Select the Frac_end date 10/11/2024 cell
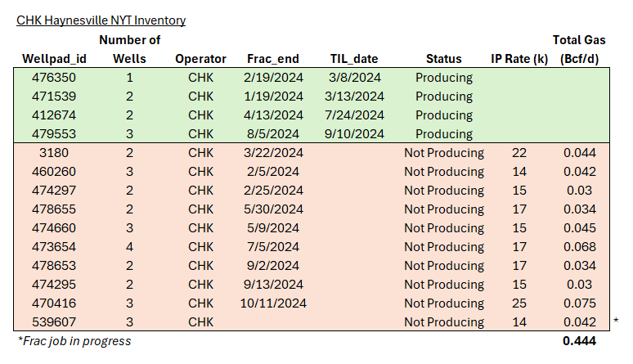The width and height of the screenshot is (633, 364). pos(273,303)
